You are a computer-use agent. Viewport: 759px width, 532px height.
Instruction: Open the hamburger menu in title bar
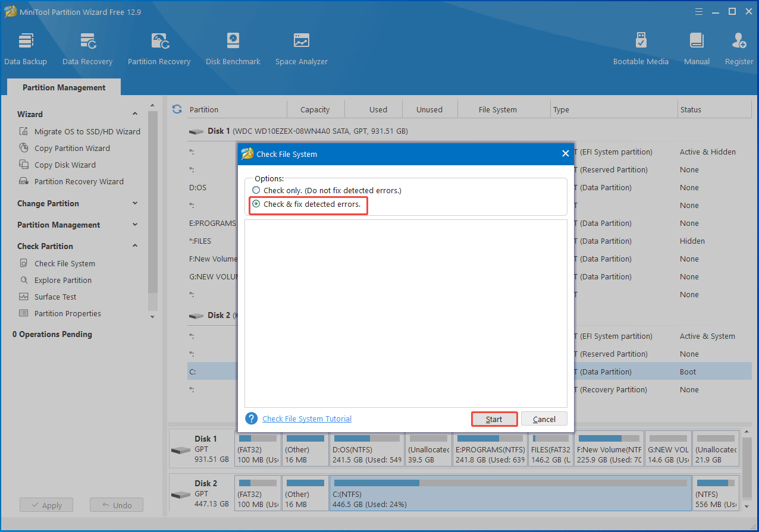(x=698, y=11)
